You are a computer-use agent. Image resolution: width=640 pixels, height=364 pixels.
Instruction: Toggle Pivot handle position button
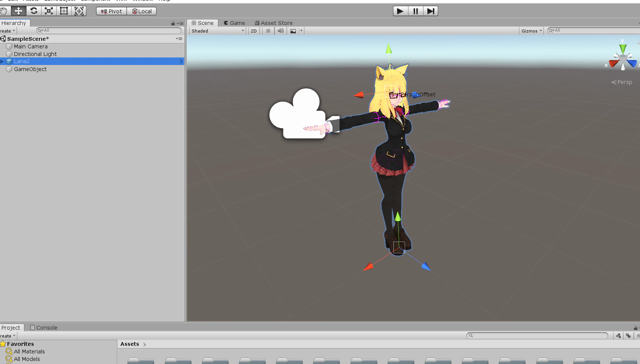(111, 11)
